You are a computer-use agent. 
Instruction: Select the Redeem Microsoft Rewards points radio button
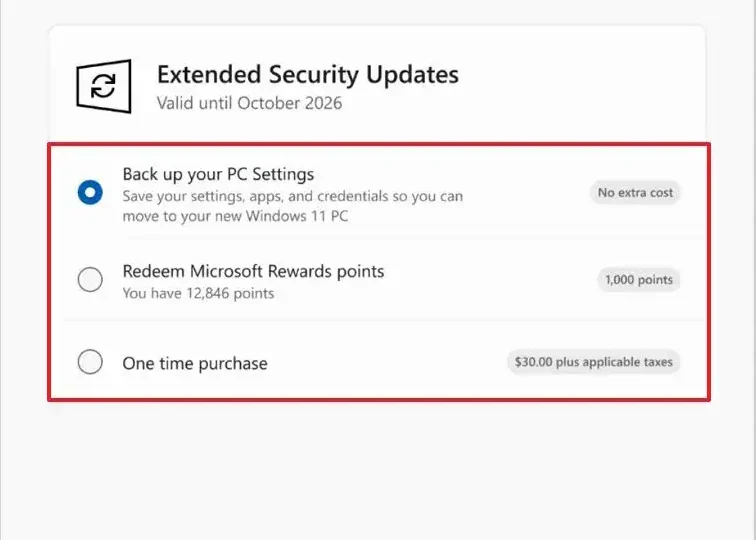pos(90,280)
